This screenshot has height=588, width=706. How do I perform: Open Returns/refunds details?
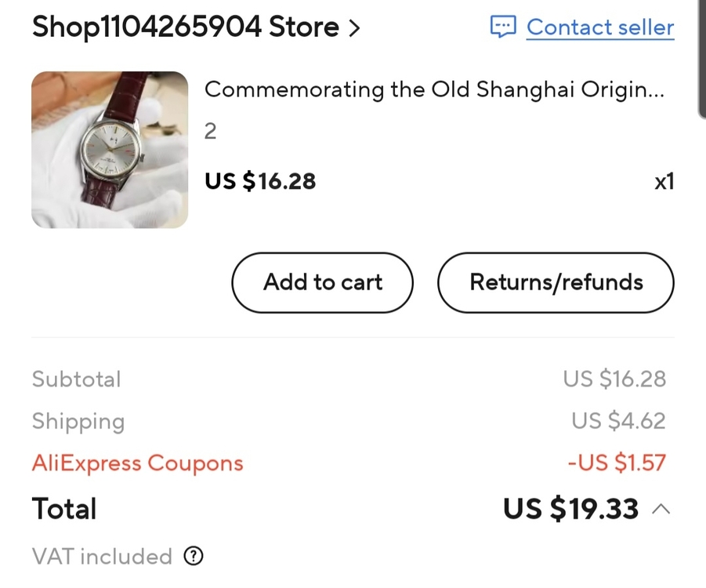[x=555, y=283]
